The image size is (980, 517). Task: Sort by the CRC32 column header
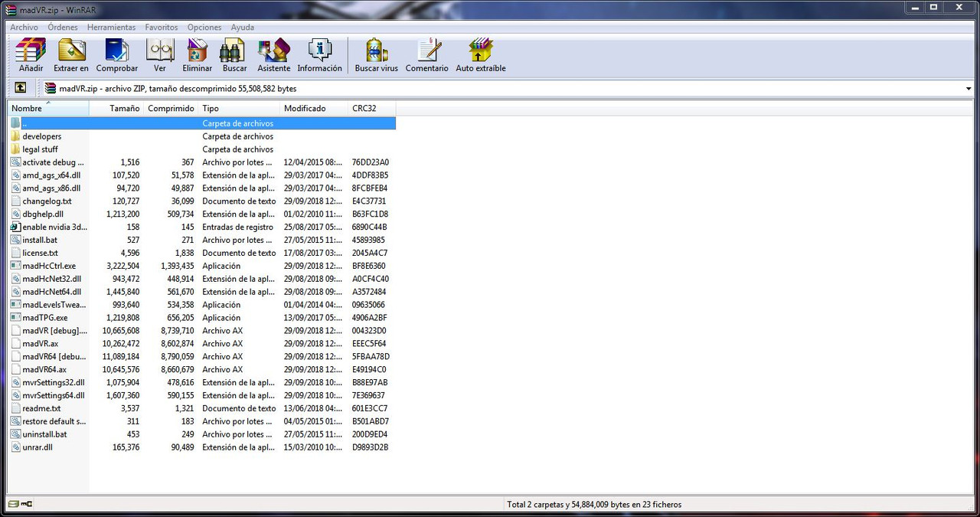click(x=372, y=109)
